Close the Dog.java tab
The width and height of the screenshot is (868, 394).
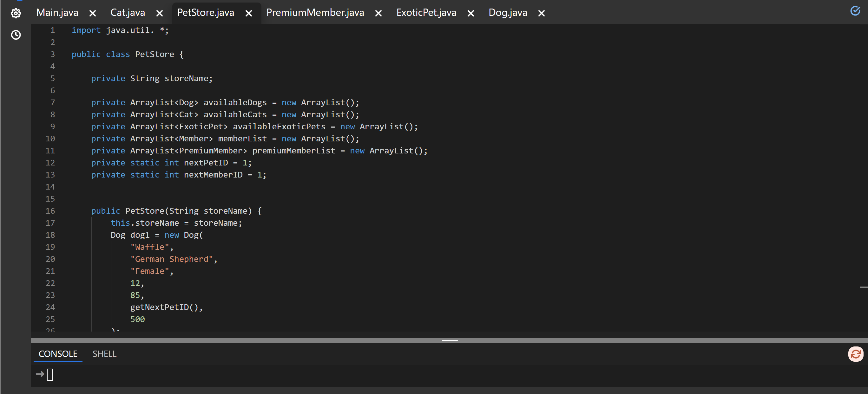[x=542, y=13]
